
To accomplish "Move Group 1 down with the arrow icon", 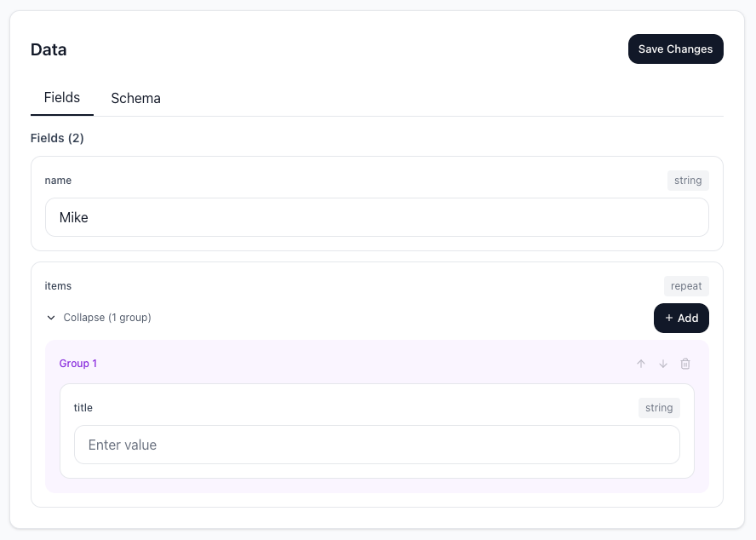I will point(663,364).
